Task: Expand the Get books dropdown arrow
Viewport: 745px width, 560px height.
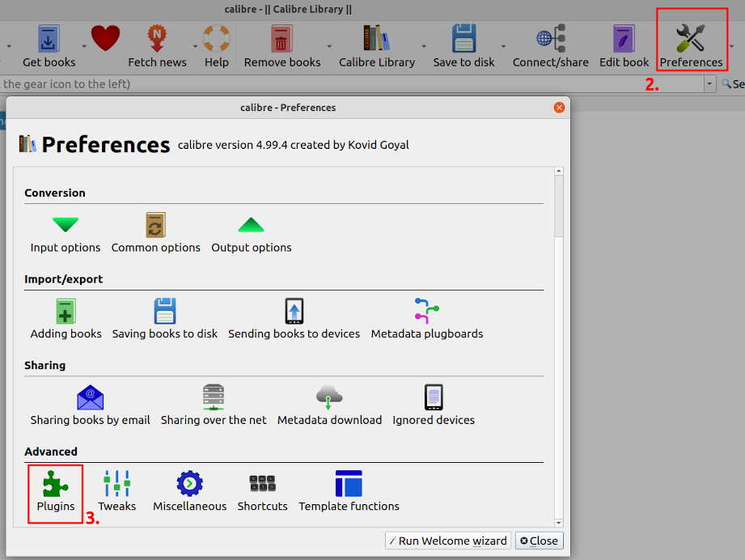Action: (84, 47)
